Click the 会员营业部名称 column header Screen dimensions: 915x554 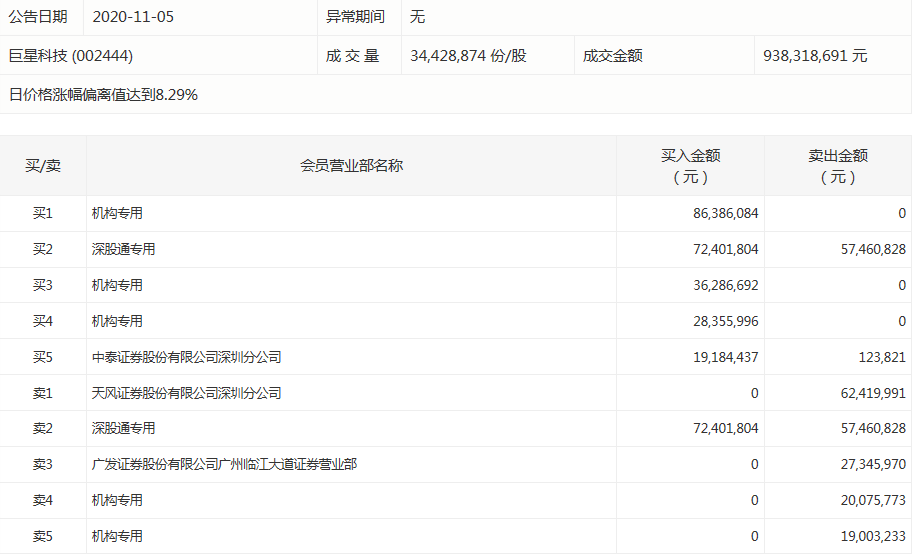click(x=351, y=166)
